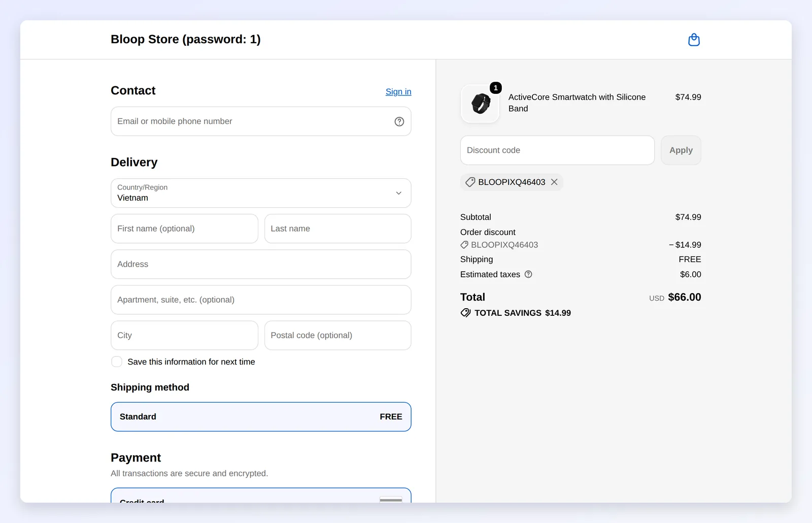Click the −$14.99 discount amount
This screenshot has height=523, width=812.
click(685, 245)
